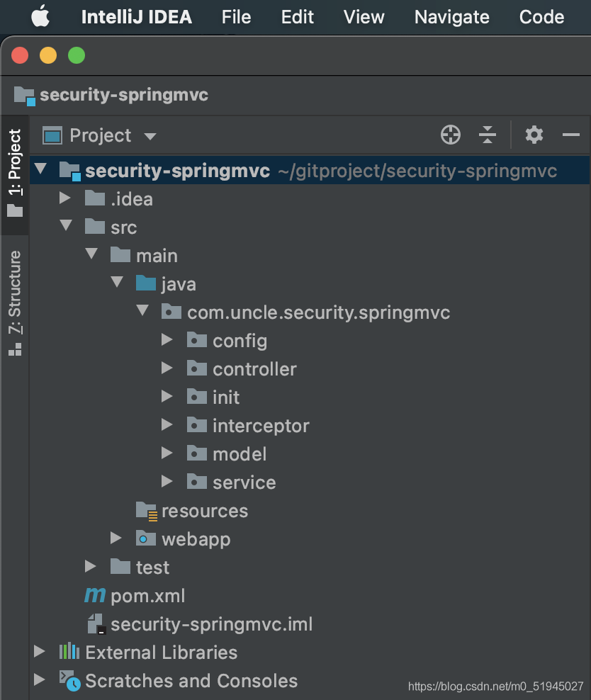Image resolution: width=591 pixels, height=700 pixels.
Task: Open the View menu
Action: (x=364, y=17)
